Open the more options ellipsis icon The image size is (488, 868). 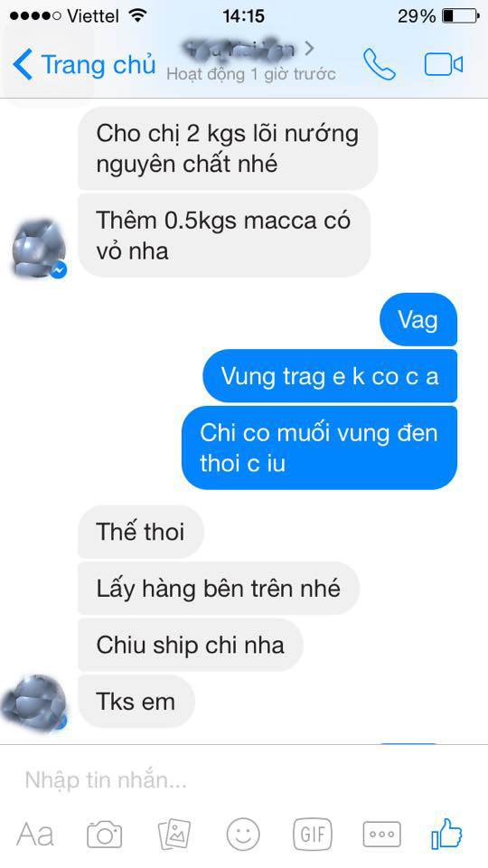[x=381, y=834]
